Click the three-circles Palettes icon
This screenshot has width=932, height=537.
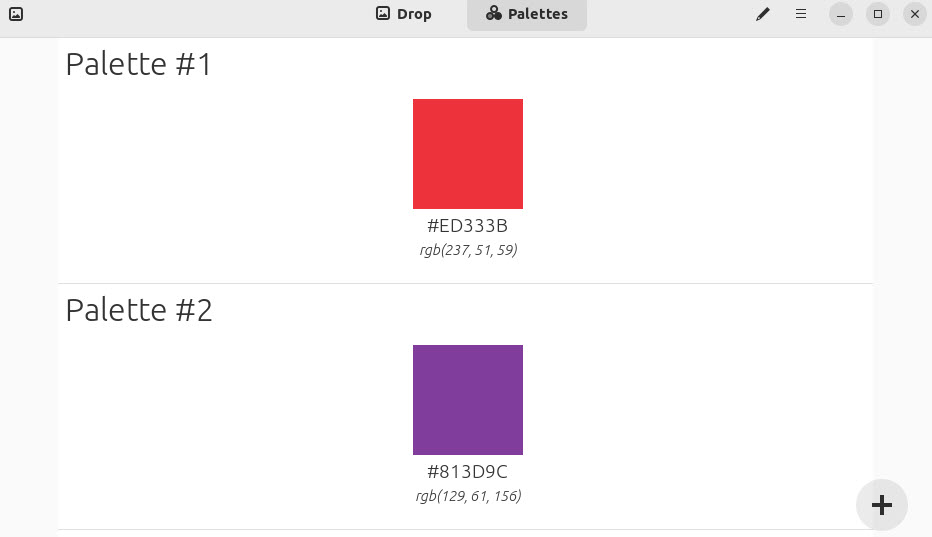click(493, 13)
